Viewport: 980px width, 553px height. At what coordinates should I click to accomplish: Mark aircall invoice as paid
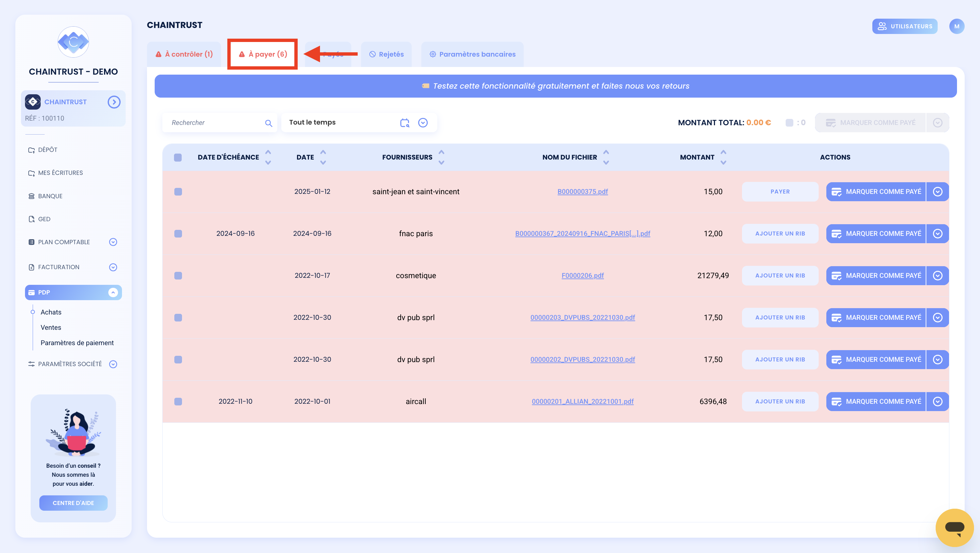pos(876,401)
